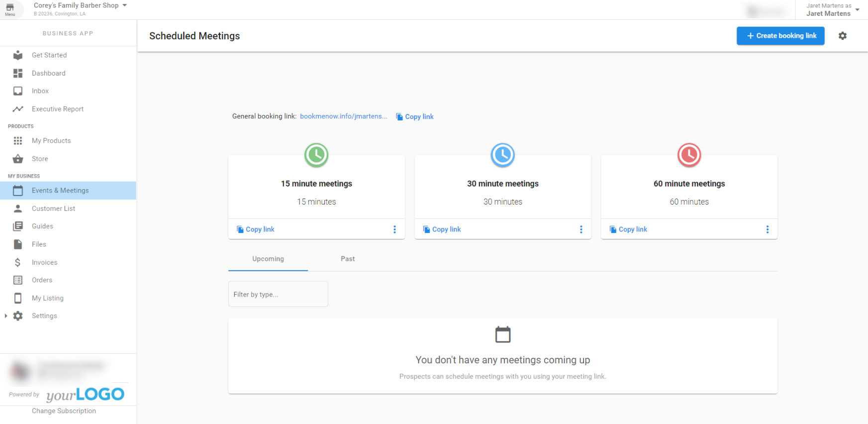Open options menu for 60 minute meetings
The height and width of the screenshot is (424, 868).
[767, 229]
